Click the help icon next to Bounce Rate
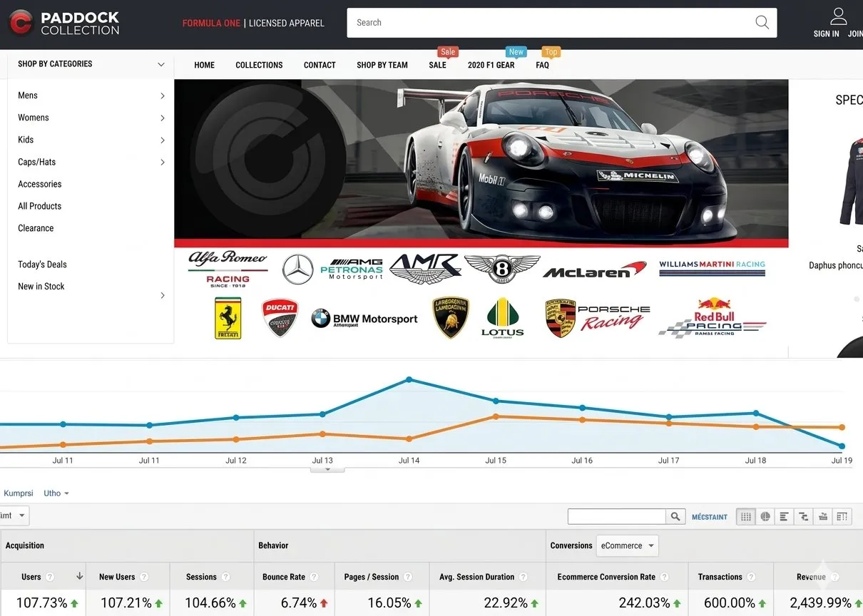 click(x=315, y=577)
